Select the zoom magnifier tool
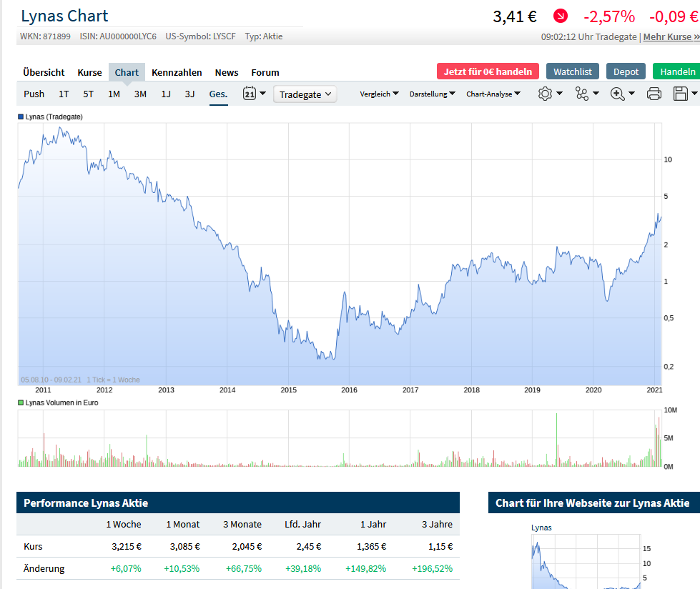This screenshot has width=700, height=589. pos(617,94)
